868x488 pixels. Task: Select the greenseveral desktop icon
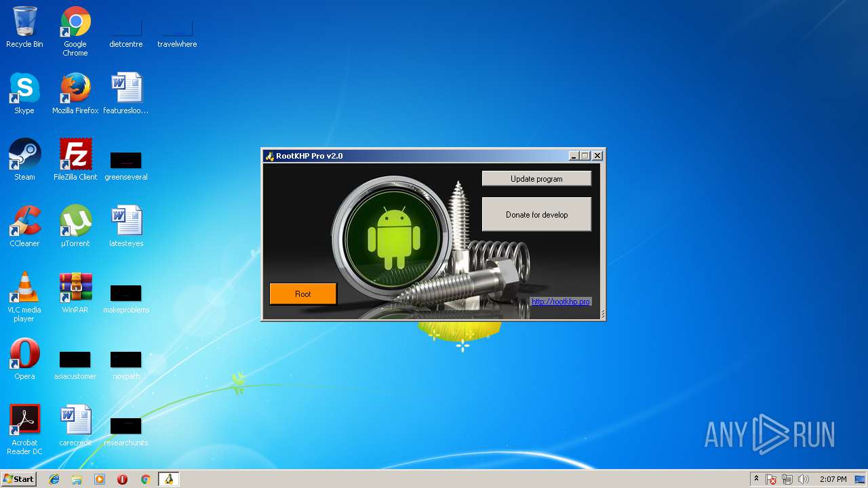[126, 165]
